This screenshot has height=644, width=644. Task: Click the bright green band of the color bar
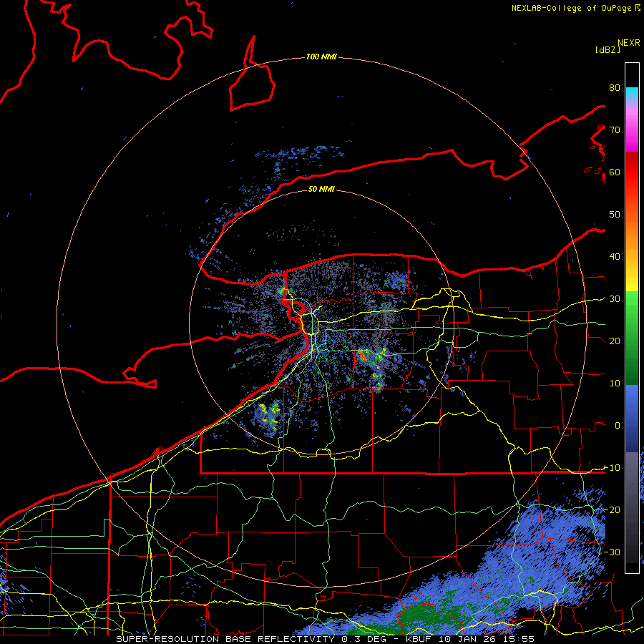632,312
